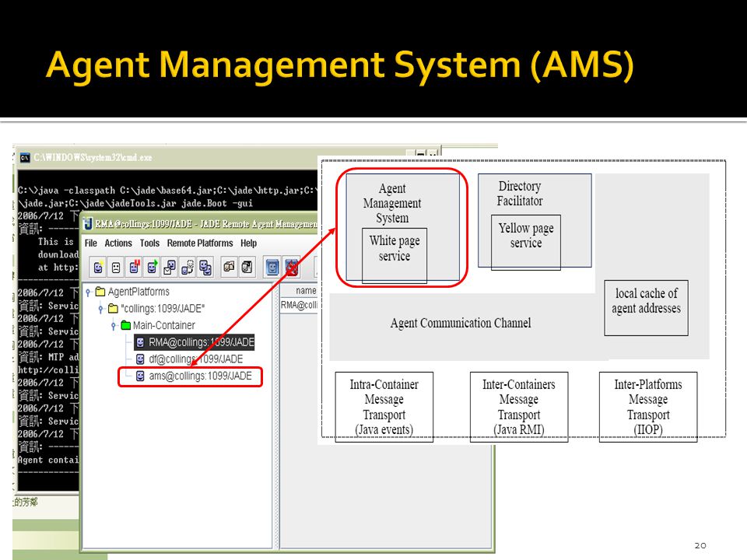Open the Tools menu
Image resolution: width=747 pixels, height=560 pixels.
(x=149, y=243)
